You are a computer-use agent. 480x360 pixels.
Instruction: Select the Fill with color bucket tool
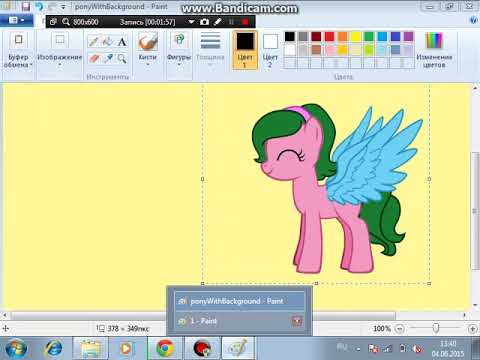[108, 42]
